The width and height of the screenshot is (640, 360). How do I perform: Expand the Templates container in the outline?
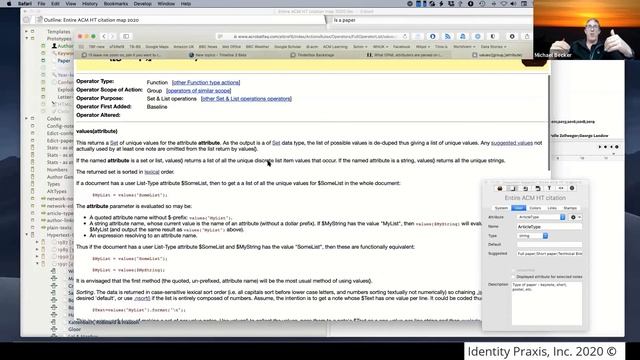coord(27,31)
